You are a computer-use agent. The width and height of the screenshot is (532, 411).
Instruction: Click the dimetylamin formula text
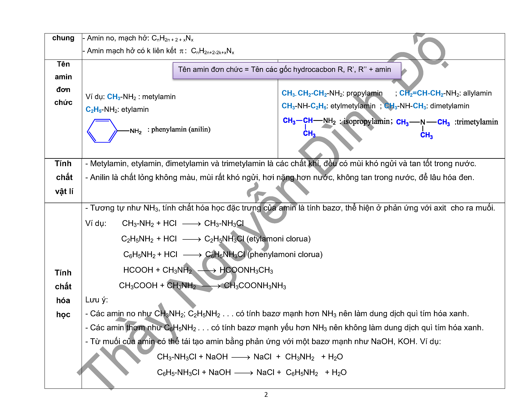(427, 106)
